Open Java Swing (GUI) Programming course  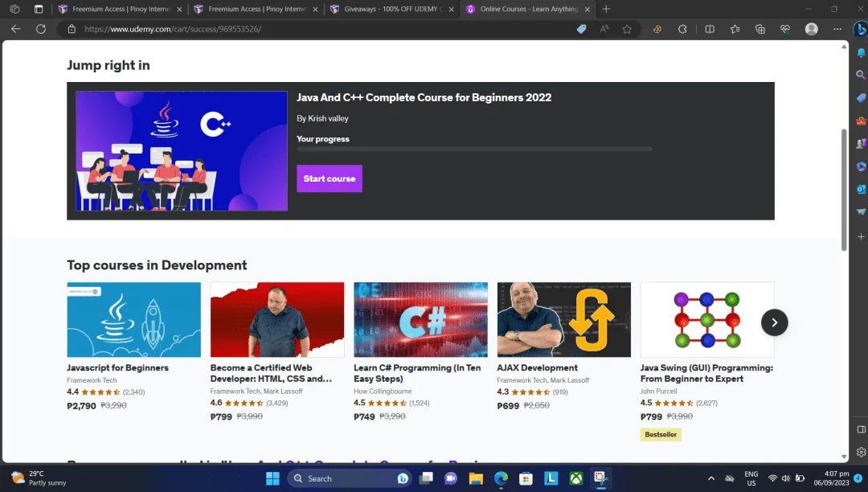(706, 373)
